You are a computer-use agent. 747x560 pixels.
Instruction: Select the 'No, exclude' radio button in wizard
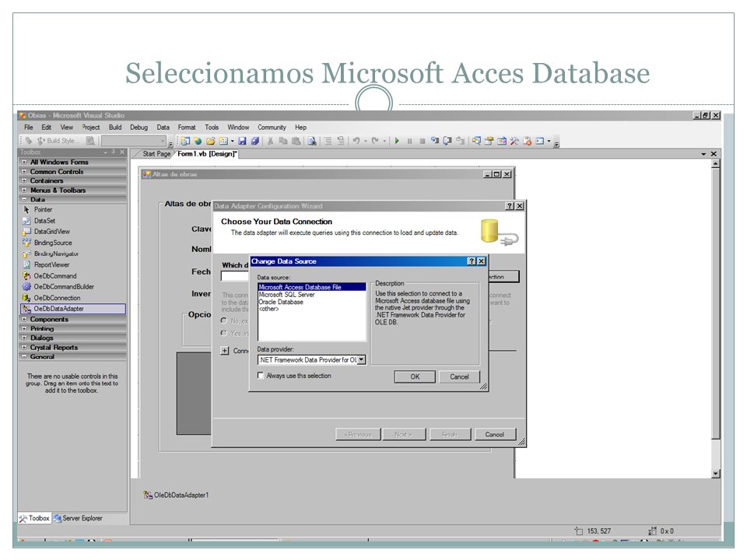[x=224, y=321]
